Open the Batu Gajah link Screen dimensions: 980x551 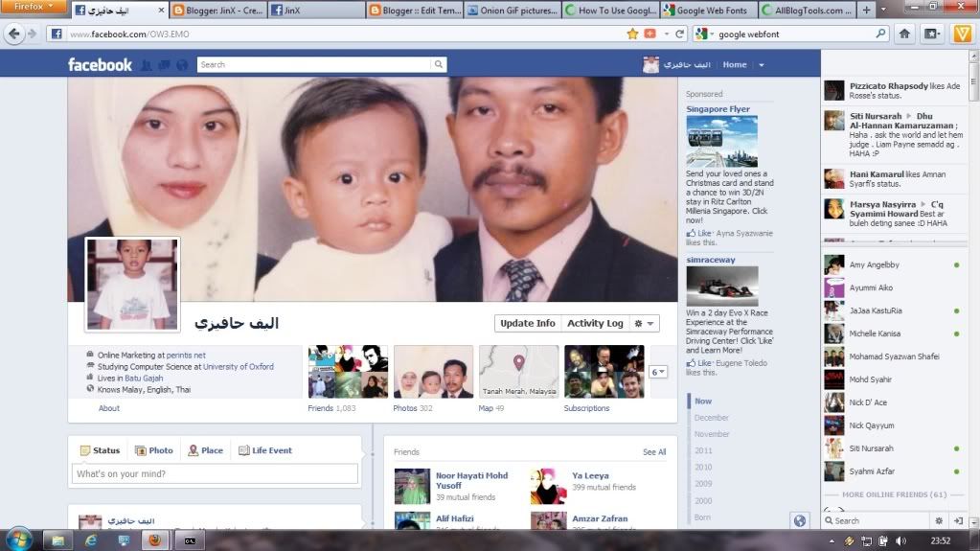(x=144, y=379)
